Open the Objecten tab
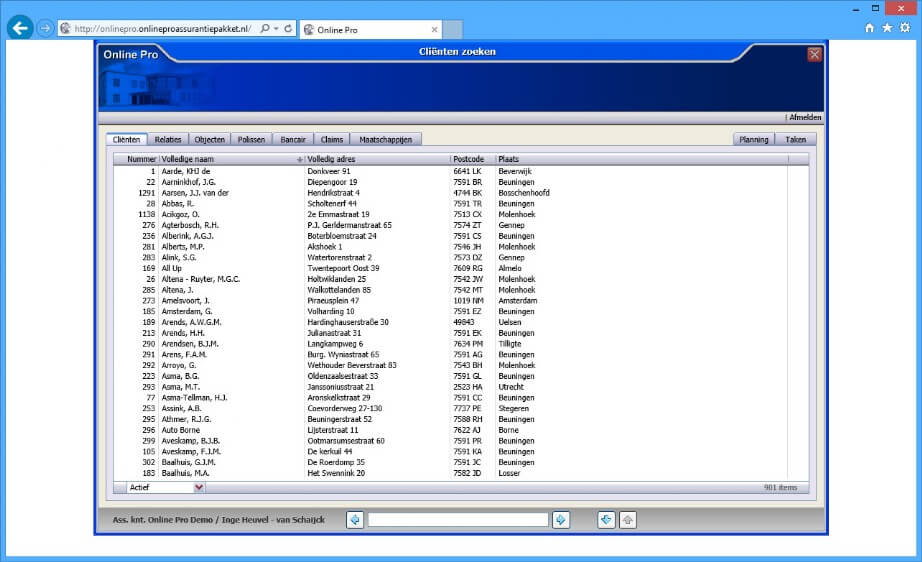922x562 pixels. 209,139
